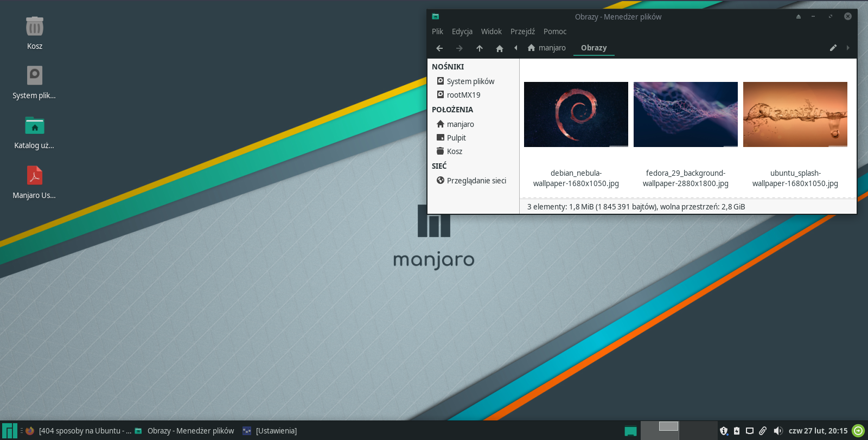Open the Przejdź menu
Screen dimensions: 868x440
click(522, 31)
